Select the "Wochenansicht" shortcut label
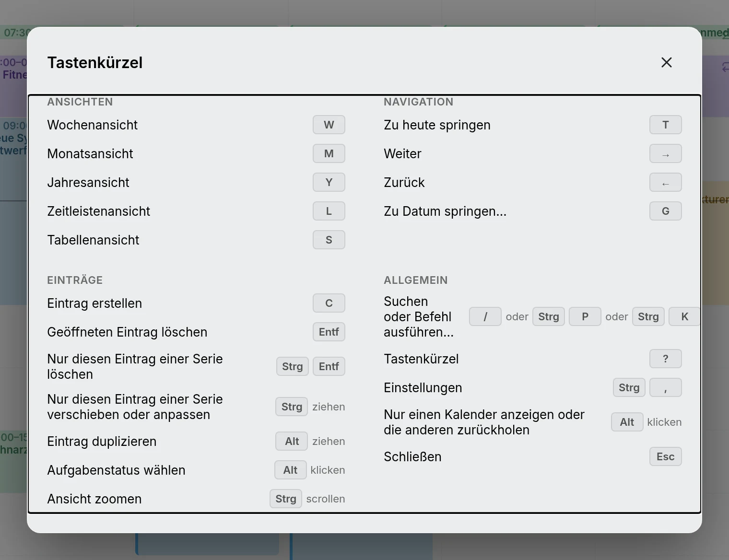 point(93,125)
